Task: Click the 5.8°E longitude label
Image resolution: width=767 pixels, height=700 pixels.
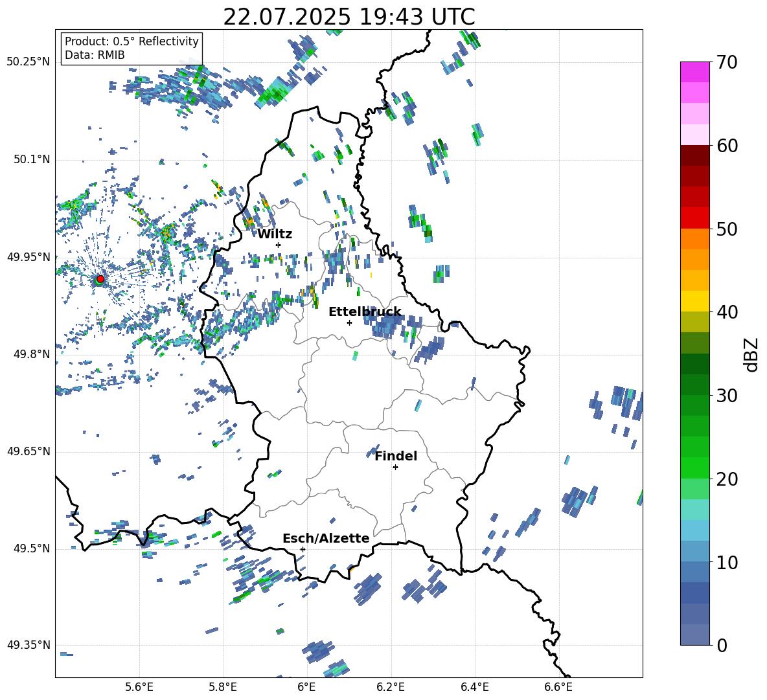Action: pos(223,687)
